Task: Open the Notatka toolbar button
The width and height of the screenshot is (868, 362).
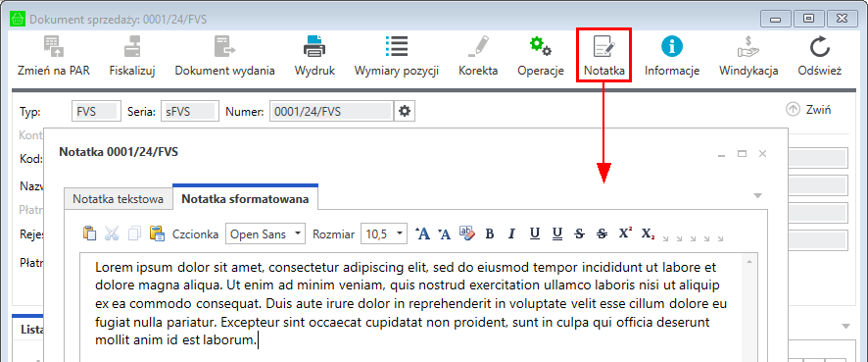Action: [x=603, y=56]
